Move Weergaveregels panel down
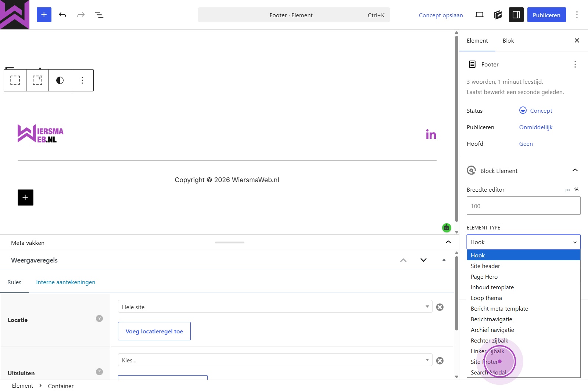Viewport: 588px width, 391px height. pyautogui.click(x=423, y=260)
